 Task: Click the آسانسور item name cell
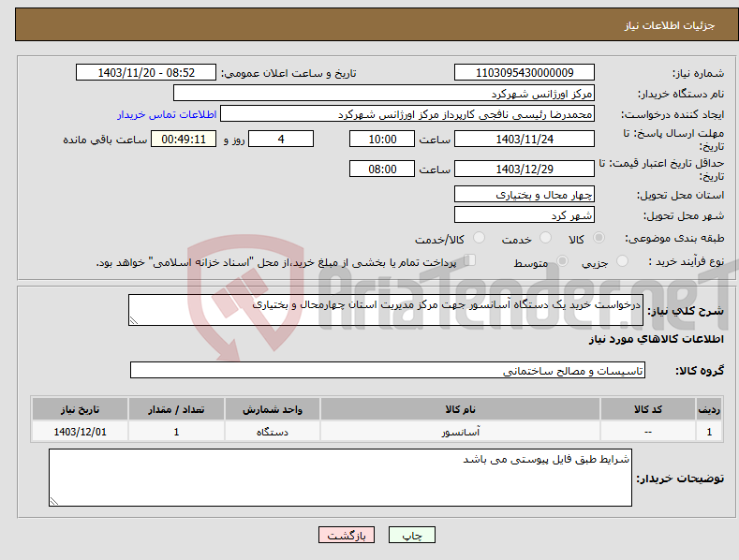(x=460, y=432)
